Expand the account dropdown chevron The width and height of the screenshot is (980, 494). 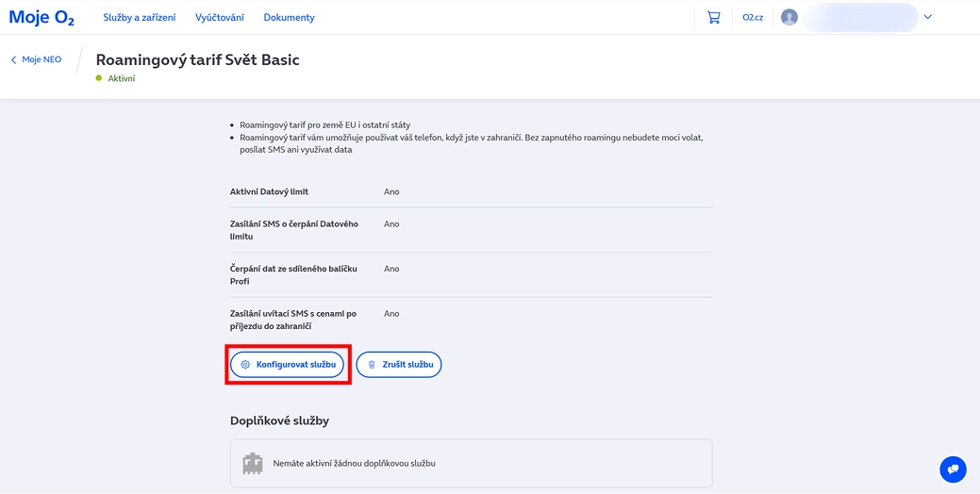(927, 17)
